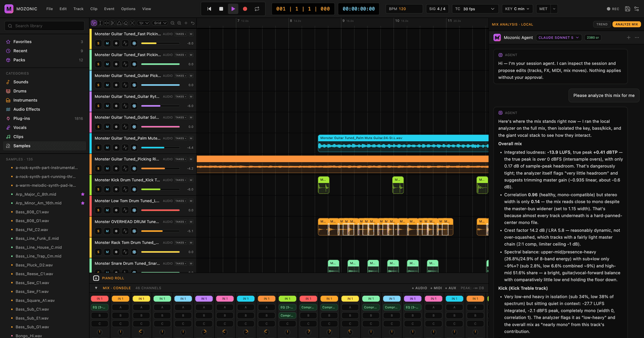This screenshot has height=338, width=644.
Task: Open the three-dot menu in the Mozonic Agent header
Action: (x=637, y=38)
